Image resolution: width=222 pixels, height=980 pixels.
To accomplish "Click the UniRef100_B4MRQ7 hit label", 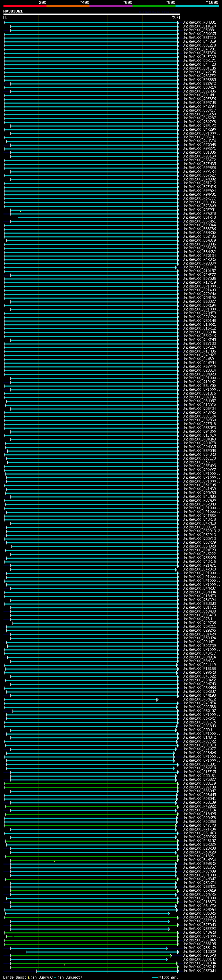I will pos(199,588).
